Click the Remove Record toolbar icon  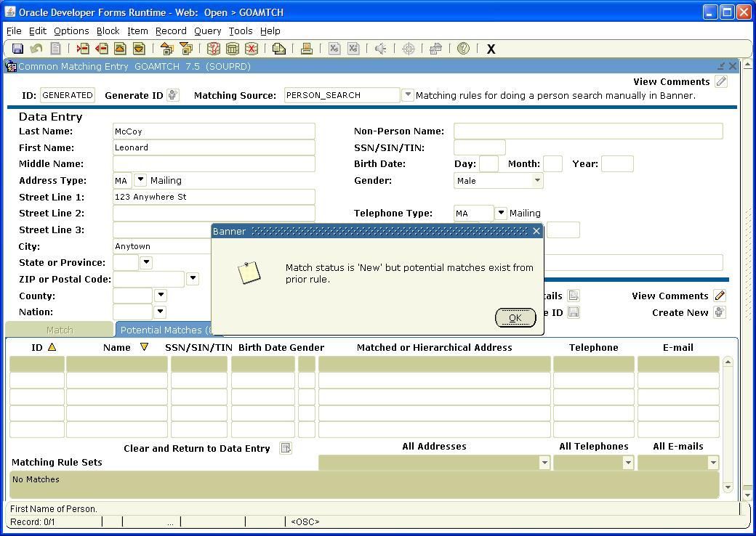point(101,49)
